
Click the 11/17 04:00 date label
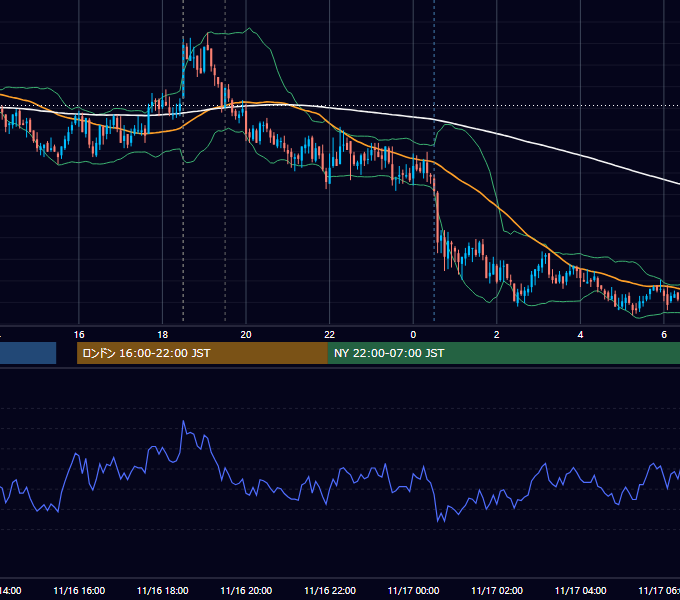[x=581, y=590]
